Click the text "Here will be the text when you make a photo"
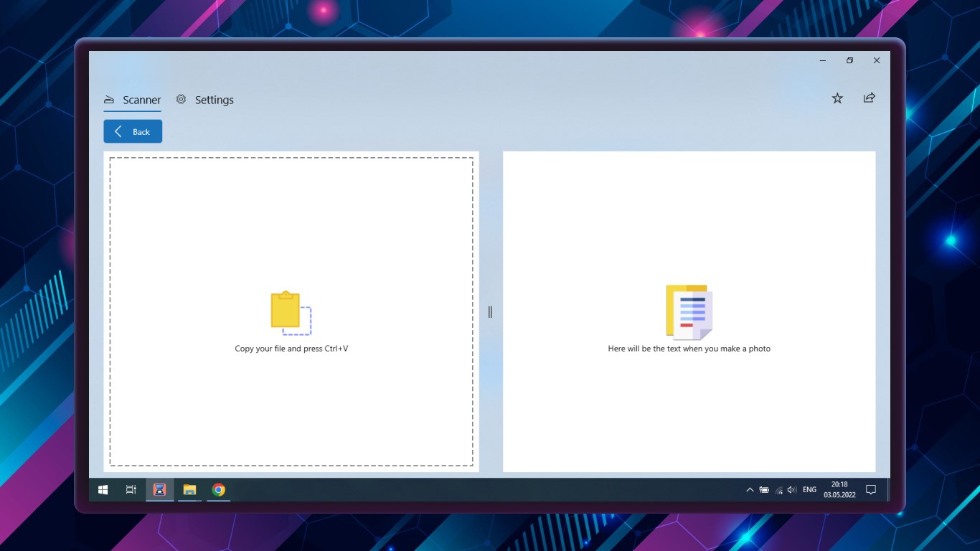This screenshot has height=551, width=980. pyautogui.click(x=689, y=349)
